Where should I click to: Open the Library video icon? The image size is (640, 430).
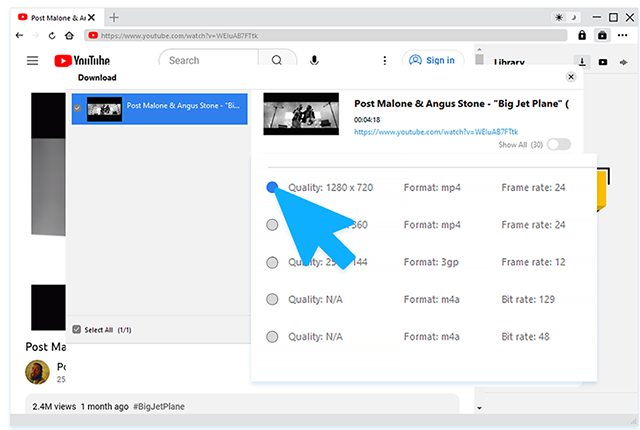[603, 62]
